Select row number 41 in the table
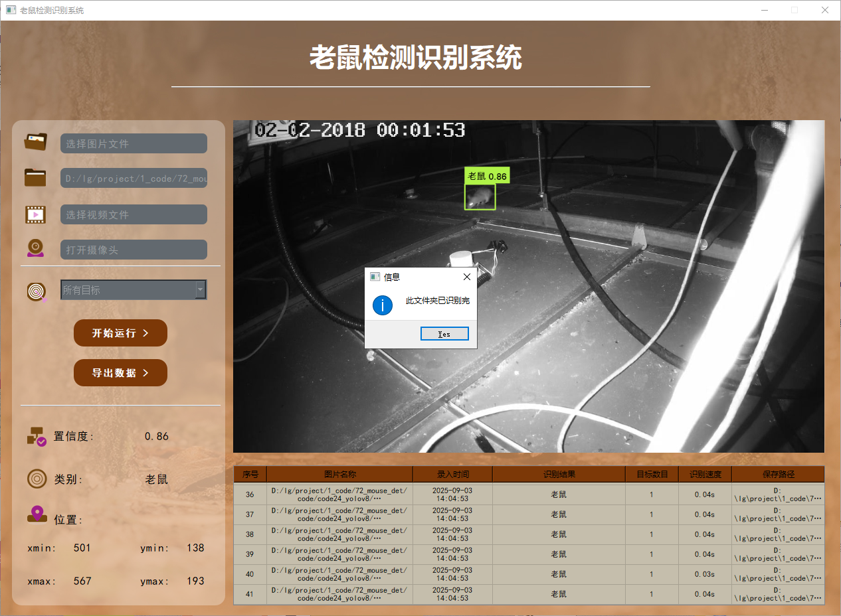Image resolution: width=841 pixels, height=616 pixels. coord(250,594)
